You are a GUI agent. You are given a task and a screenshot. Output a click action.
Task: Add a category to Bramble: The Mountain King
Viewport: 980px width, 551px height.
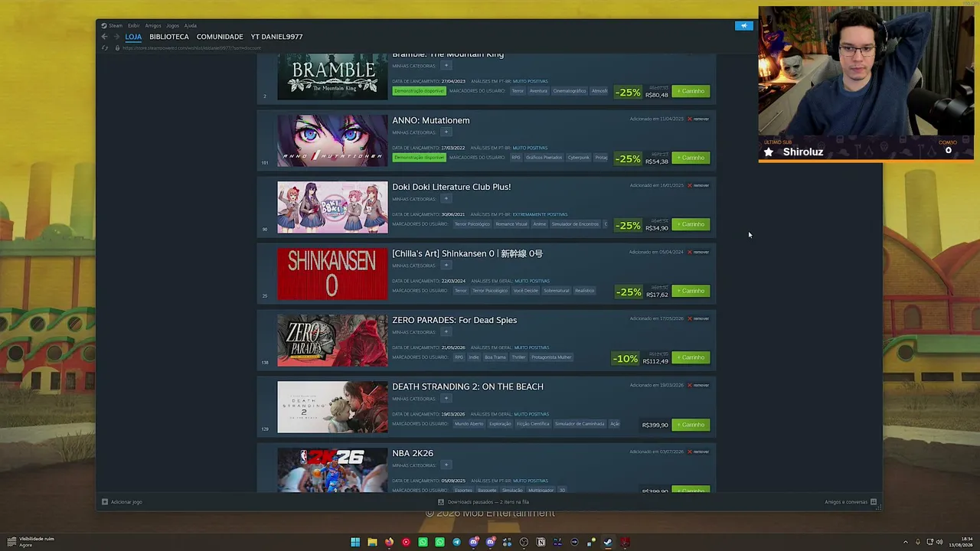coord(446,66)
